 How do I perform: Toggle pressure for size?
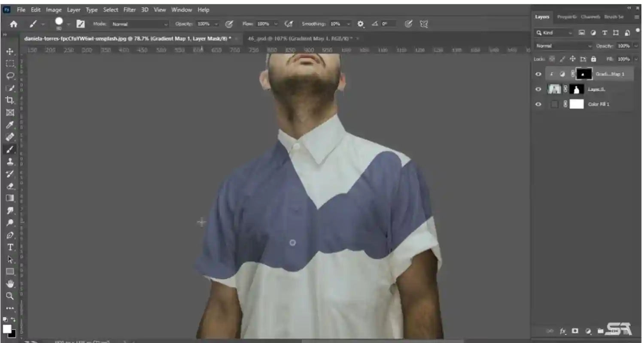pyautogui.click(x=409, y=24)
